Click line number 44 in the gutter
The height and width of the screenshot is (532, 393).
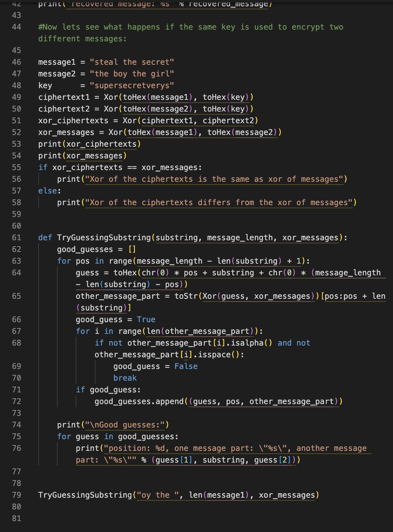(16, 27)
